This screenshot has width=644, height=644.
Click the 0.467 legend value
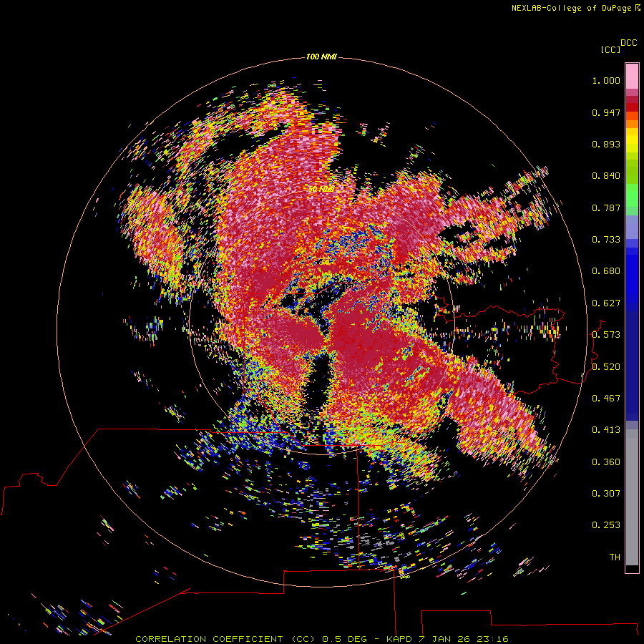(x=606, y=399)
